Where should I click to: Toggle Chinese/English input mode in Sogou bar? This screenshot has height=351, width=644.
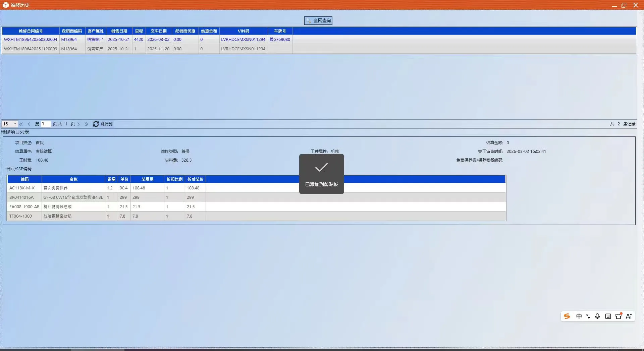(x=579, y=316)
